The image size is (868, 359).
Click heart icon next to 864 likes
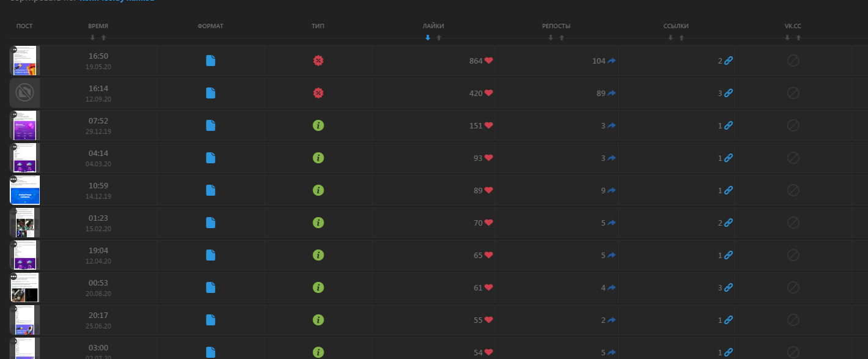click(x=488, y=61)
